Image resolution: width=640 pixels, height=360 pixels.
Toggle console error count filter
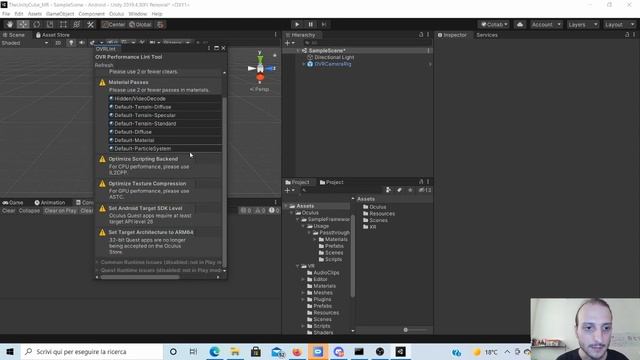coord(273,211)
